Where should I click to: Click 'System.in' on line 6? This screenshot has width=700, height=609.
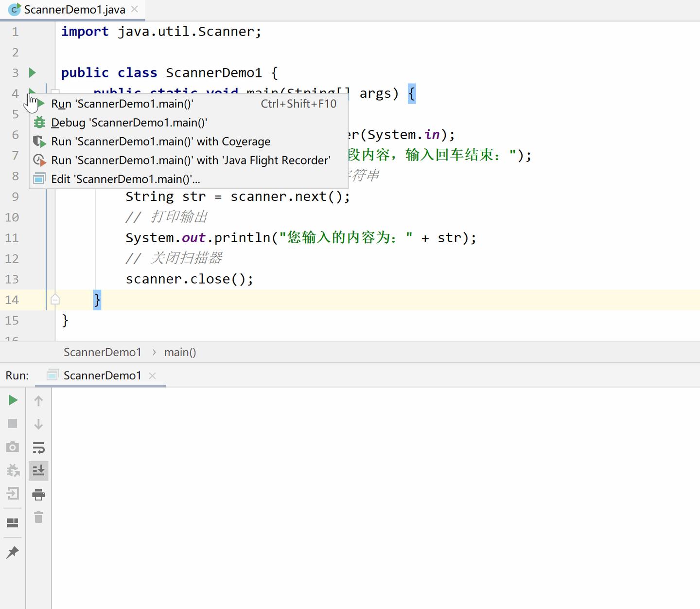403,135
